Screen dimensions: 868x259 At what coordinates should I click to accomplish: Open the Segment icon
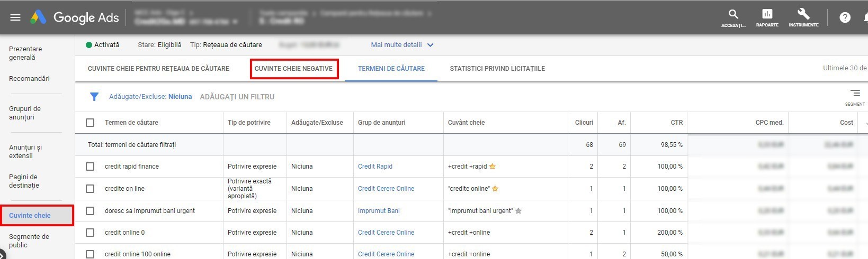(855, 94)
